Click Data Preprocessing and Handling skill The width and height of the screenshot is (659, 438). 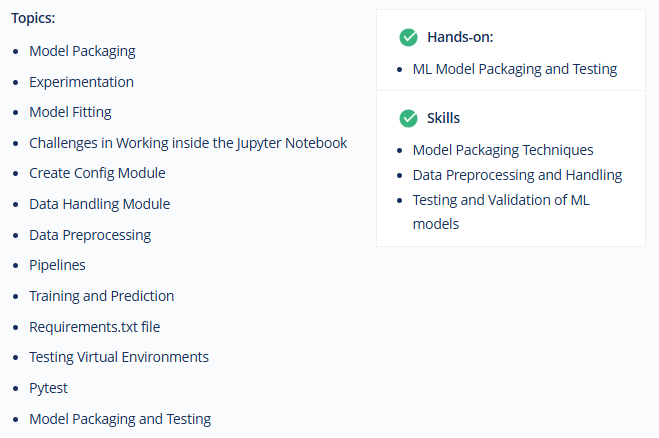click(x=517, y=175)
